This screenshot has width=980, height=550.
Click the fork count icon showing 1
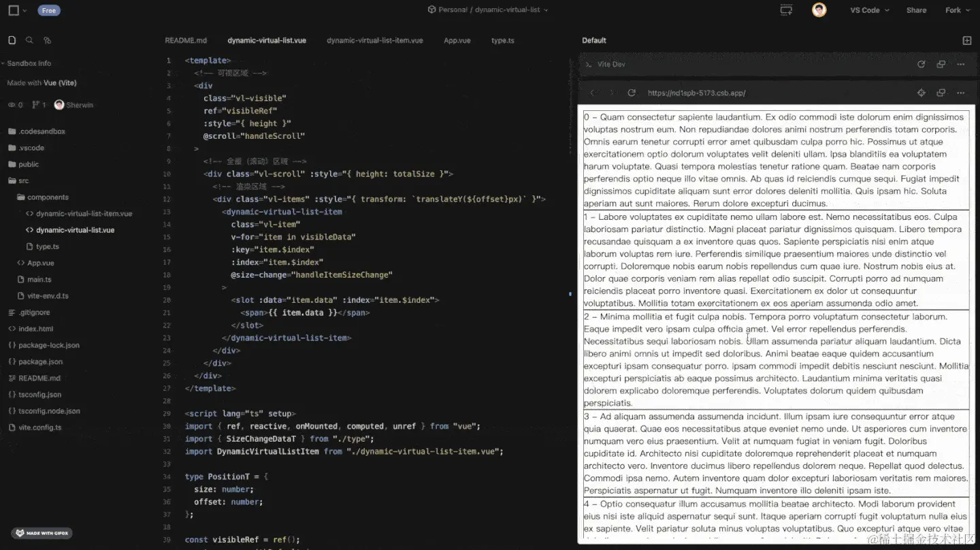click(39, 105)
